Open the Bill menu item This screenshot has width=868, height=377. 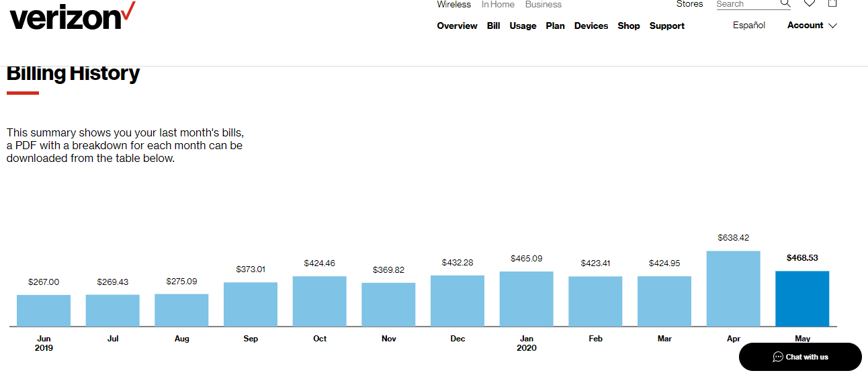click(493, 26)
